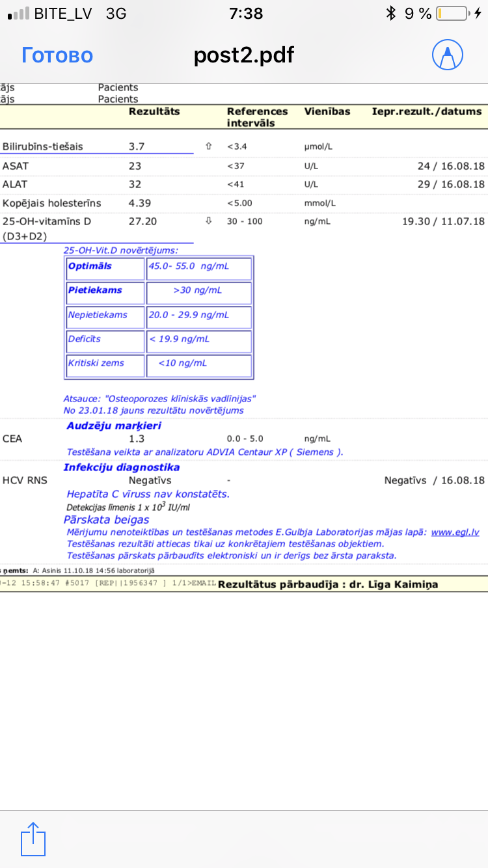Tap the Bluetooth status icon
The height and width of the screenshot is (868, 488).
[x=391, y=14]
